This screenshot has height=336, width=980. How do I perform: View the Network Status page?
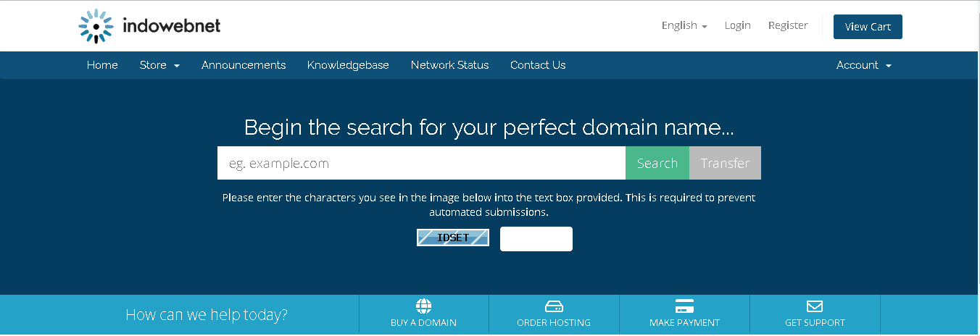449,65
